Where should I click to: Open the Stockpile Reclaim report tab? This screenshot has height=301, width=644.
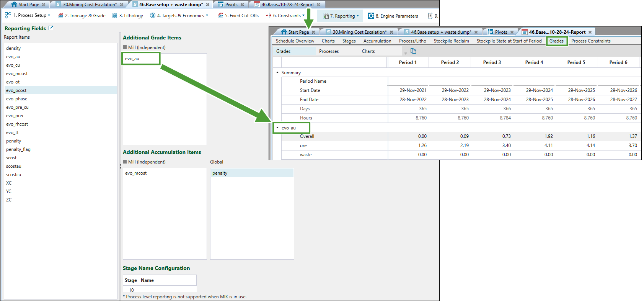[x=451, y=41]
